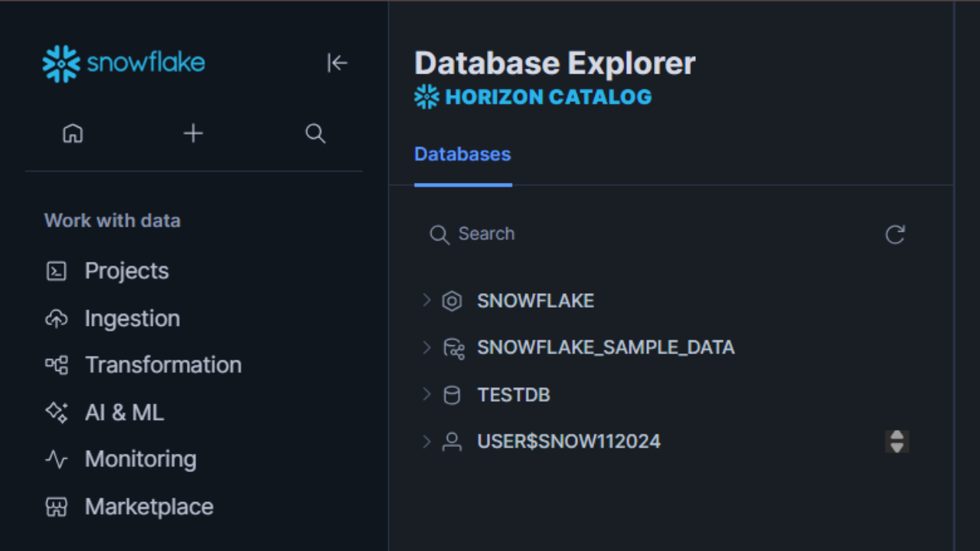
Task: Refresh the databases list
Action: 895,235
